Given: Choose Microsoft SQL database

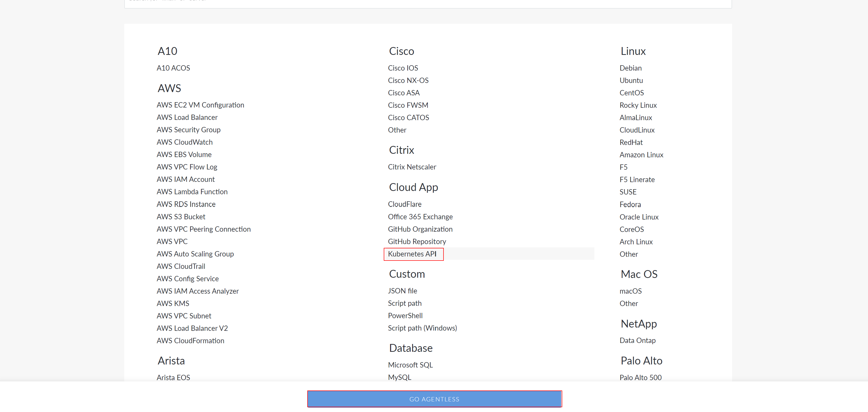Looking at the screenshot, I should [410, 365].
